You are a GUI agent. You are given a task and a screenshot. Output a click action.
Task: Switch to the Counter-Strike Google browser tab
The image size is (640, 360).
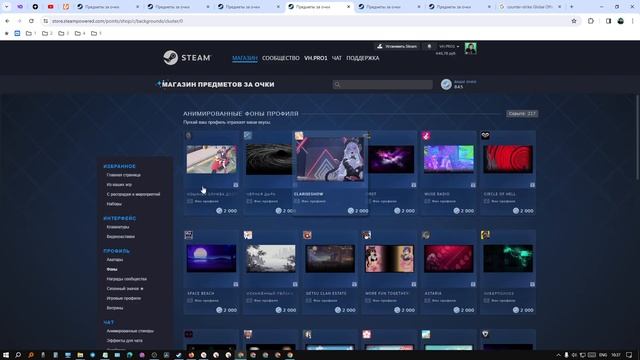point(531,7)
